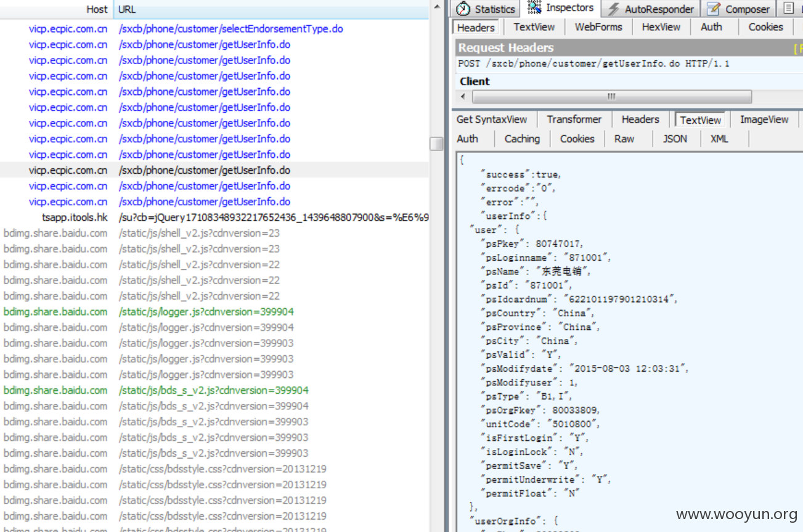The height and width of the screenshot is (532, 803).
Task: Select the gray logger.js?cdnversion=399904 session
Action: [214, 327]
